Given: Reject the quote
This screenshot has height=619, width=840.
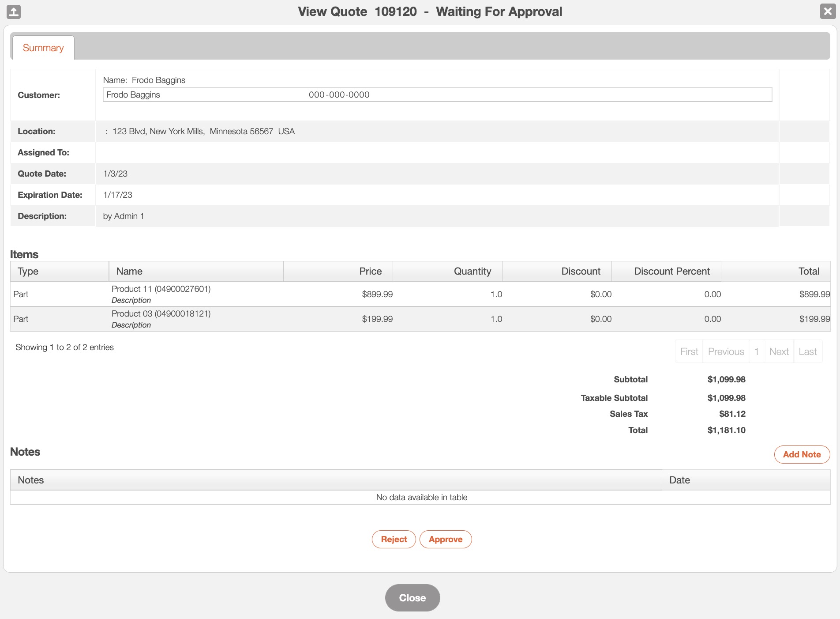Looking at the screenshot, I should pos(394,539).
